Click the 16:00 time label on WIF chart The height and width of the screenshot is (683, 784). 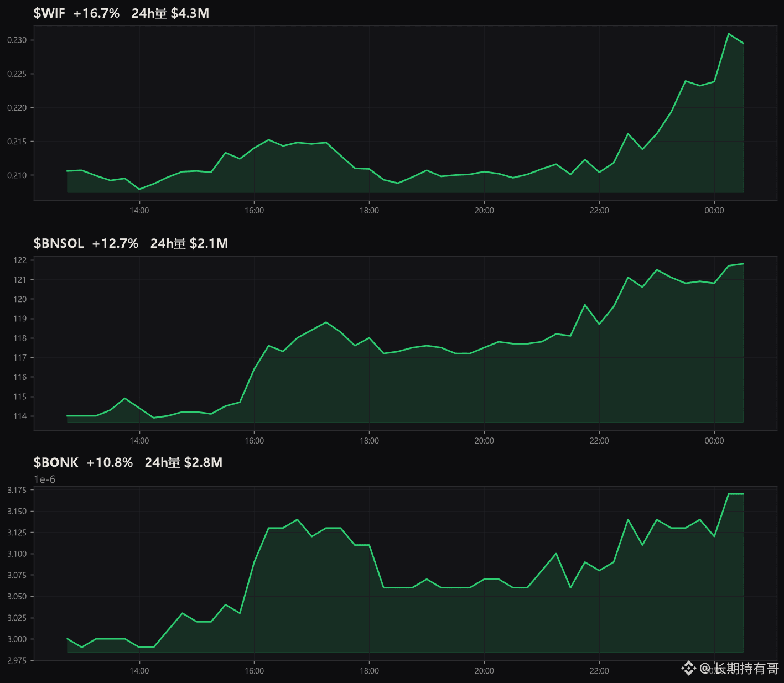click(255, 211)
